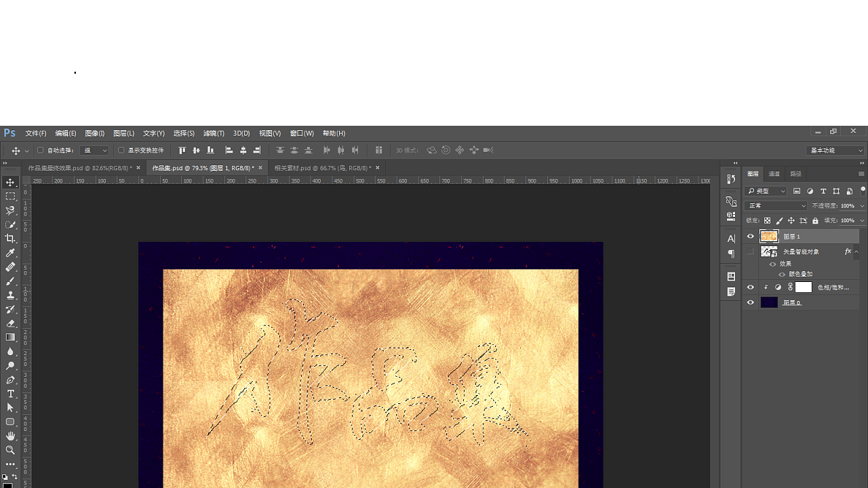Click the 图层 1 layer thumbnail
868x488 pixels.
click(x=769, y=237)
